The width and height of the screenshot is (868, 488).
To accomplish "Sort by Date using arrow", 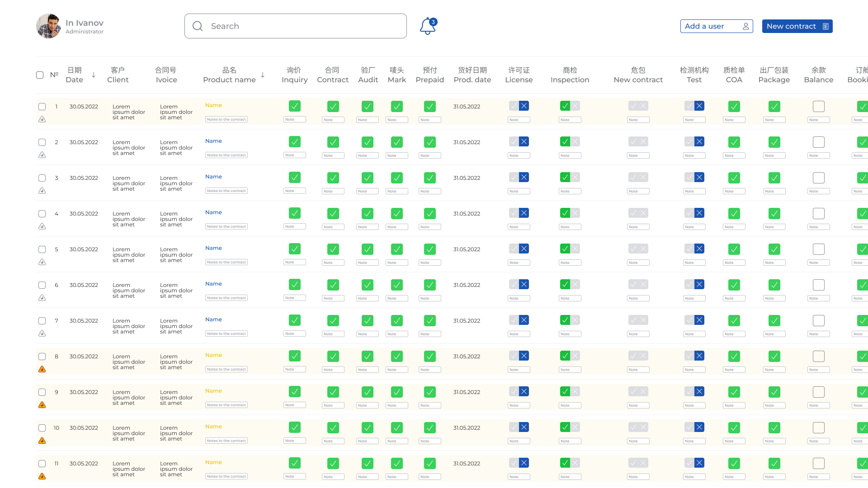I will click(x=94, y=75).
